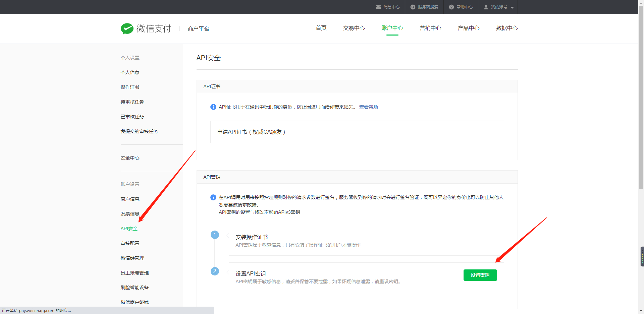This screenshot has height=314, width=644.
Task: Open 审核配置 in the sidebar
Action: (x=130, y=243)
